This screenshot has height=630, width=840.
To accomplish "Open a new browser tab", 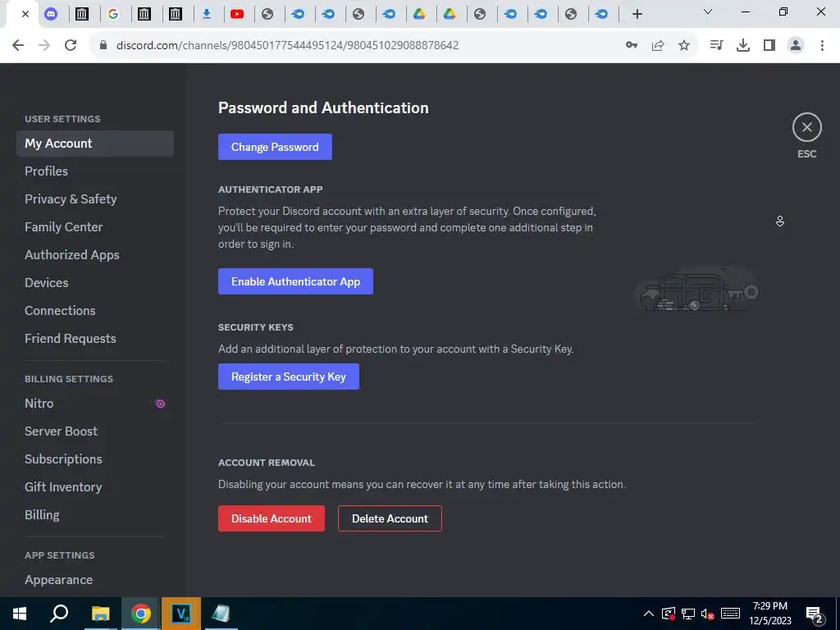I will tap(637, 15).
